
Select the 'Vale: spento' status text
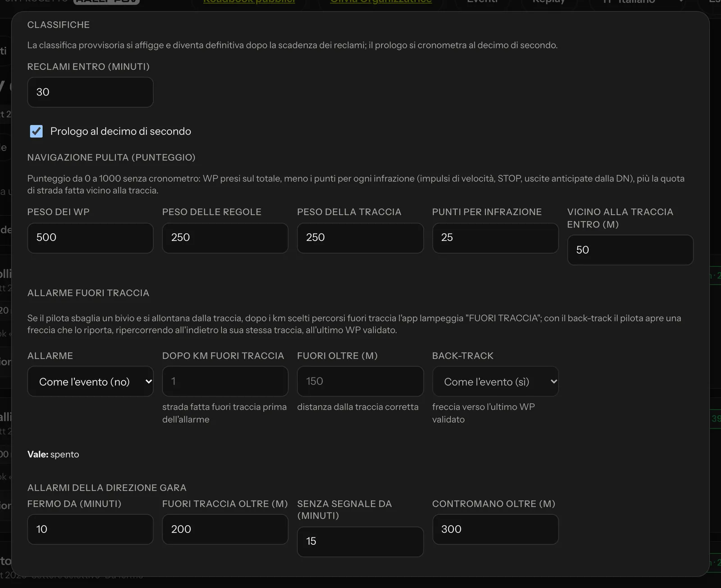pos(53,454)
